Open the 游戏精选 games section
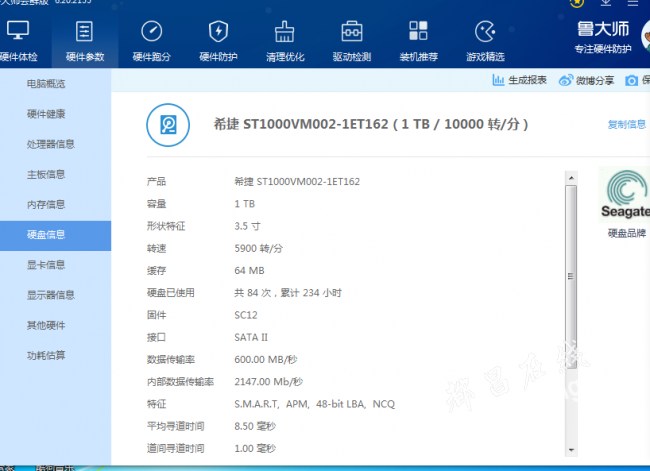 (485, 41)
